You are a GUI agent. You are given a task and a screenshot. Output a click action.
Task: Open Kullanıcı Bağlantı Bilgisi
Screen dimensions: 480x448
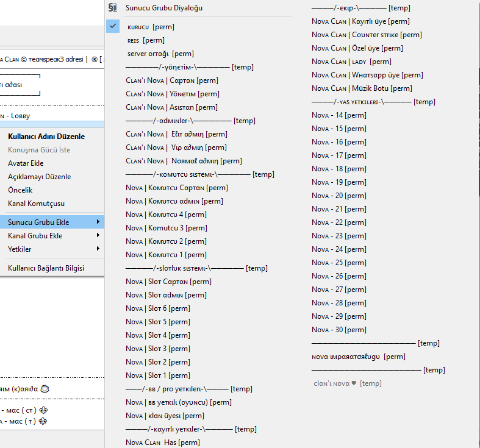[46, 268]
